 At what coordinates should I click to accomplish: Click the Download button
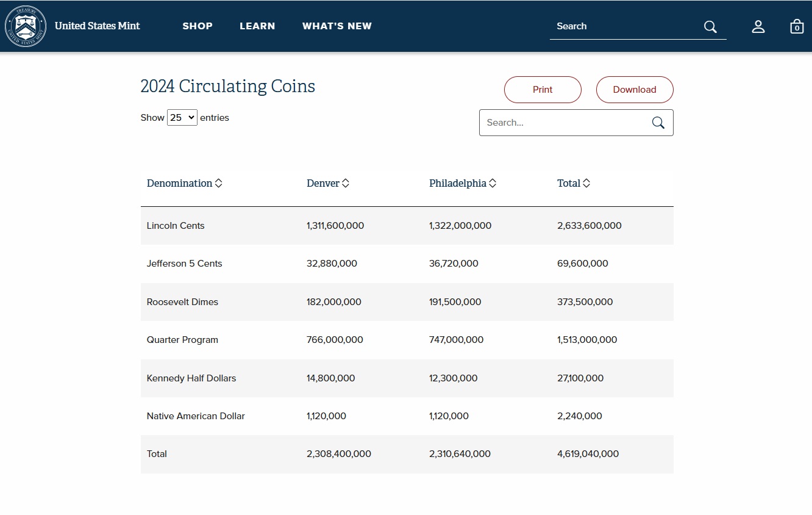point(635,90)
